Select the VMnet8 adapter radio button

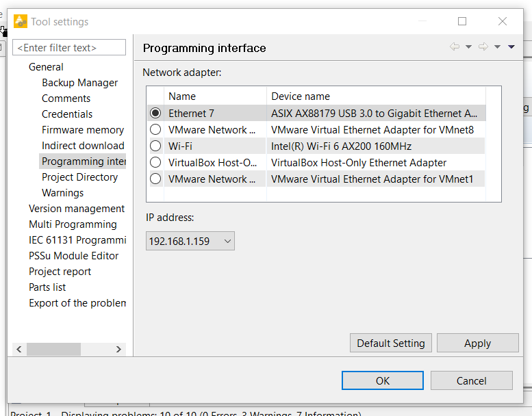coord(155,129)
